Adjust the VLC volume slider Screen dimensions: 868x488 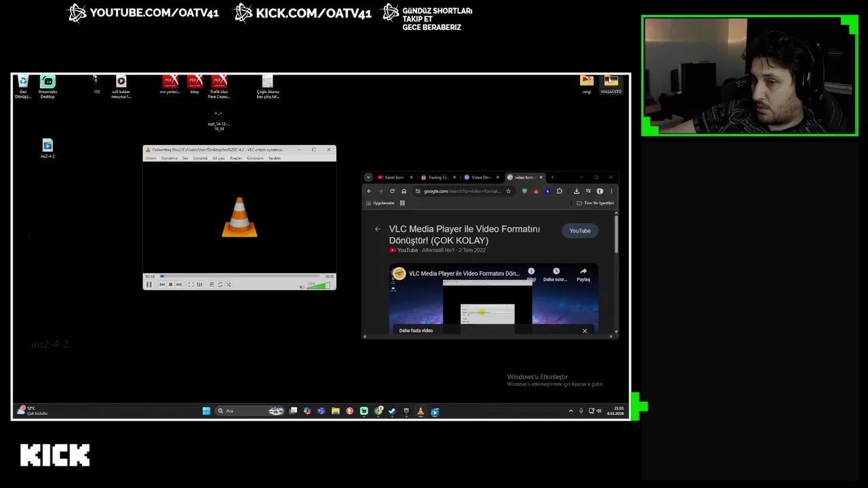coord(318,286)
